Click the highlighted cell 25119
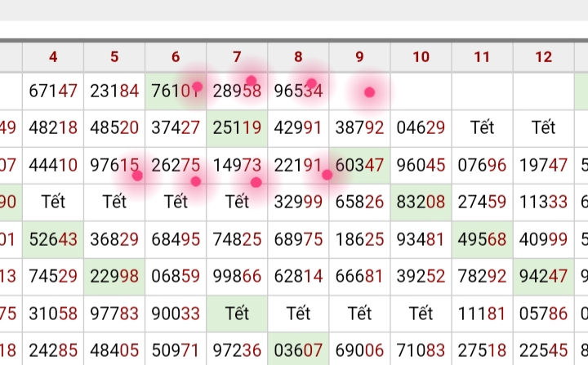The height and width of the screenshot is (365, 588). (237, 127)
